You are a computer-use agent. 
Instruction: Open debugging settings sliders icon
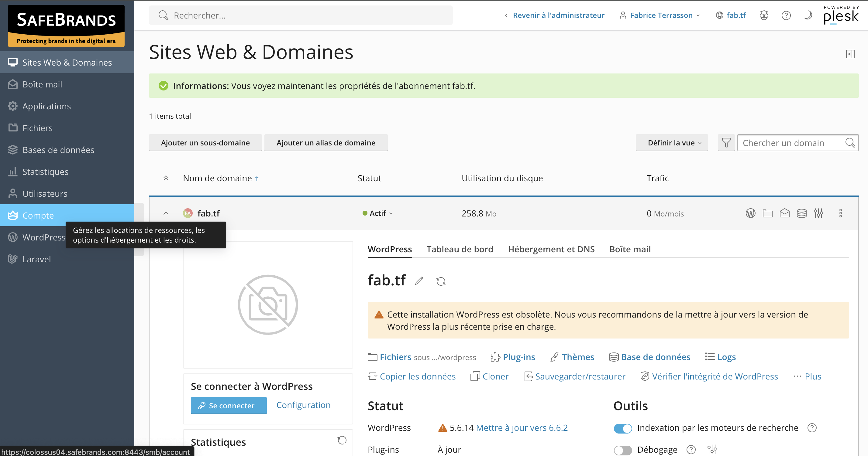tap(712, 449)
